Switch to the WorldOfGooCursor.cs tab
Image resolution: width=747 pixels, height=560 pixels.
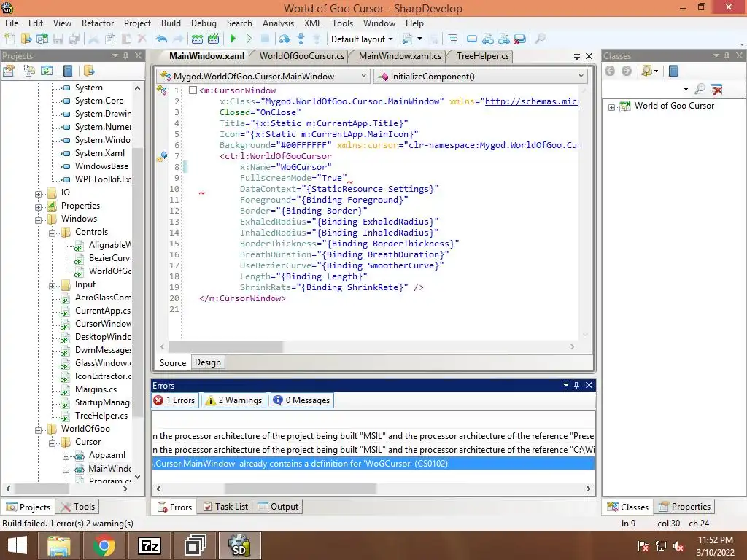pyautogui.click(x=301, y=56)
